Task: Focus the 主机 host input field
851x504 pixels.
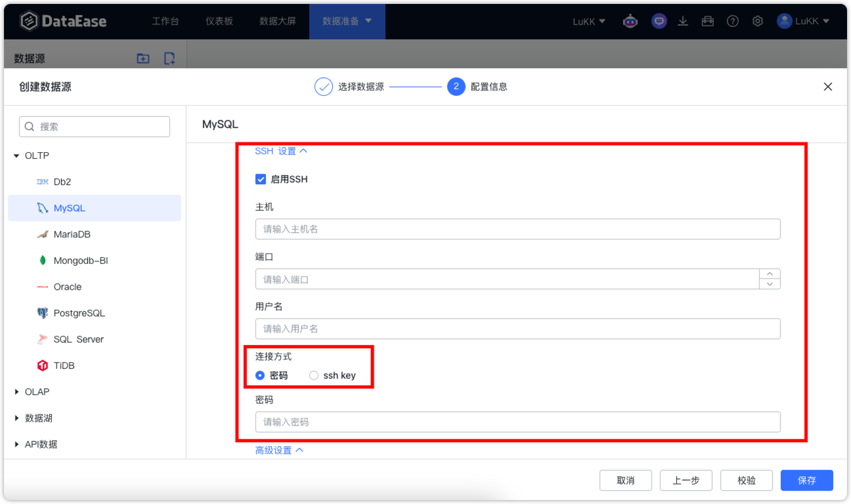Action: [518, 229]
